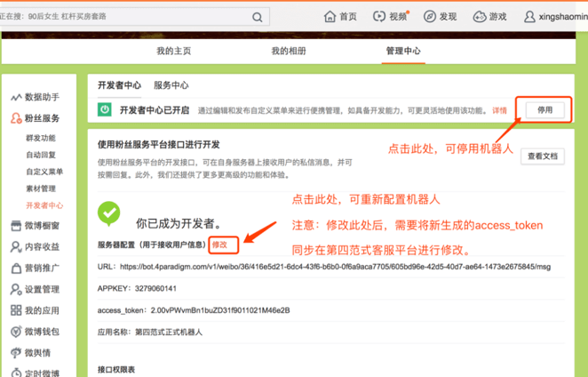The image size is (588, 377).
Task: Click the 开发者中心已开启 status text
Action: point(155,110)
